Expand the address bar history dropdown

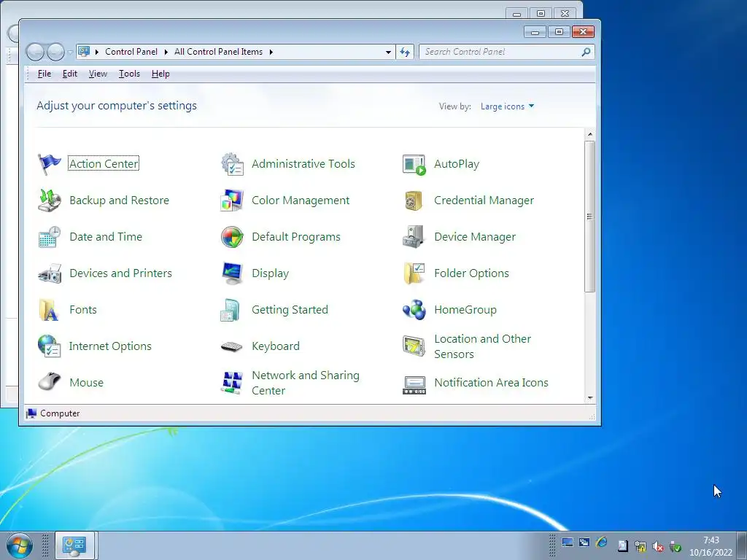pyautogui.click(x=388, y=52)
